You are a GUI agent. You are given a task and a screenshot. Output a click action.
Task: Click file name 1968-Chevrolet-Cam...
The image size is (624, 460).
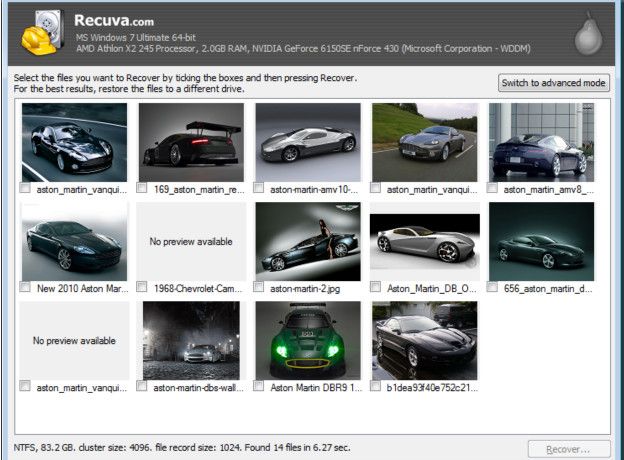(x=198, y=288)
